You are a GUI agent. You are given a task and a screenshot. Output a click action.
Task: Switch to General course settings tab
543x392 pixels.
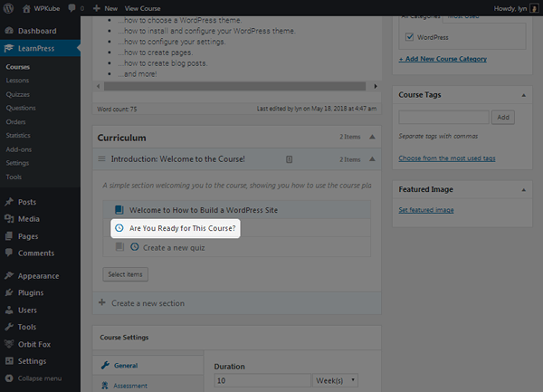pos(125,366)
